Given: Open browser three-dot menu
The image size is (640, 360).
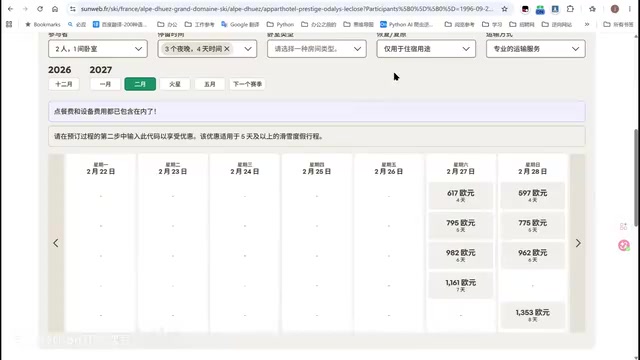Looking at the screenshot, I should [630, 9].
